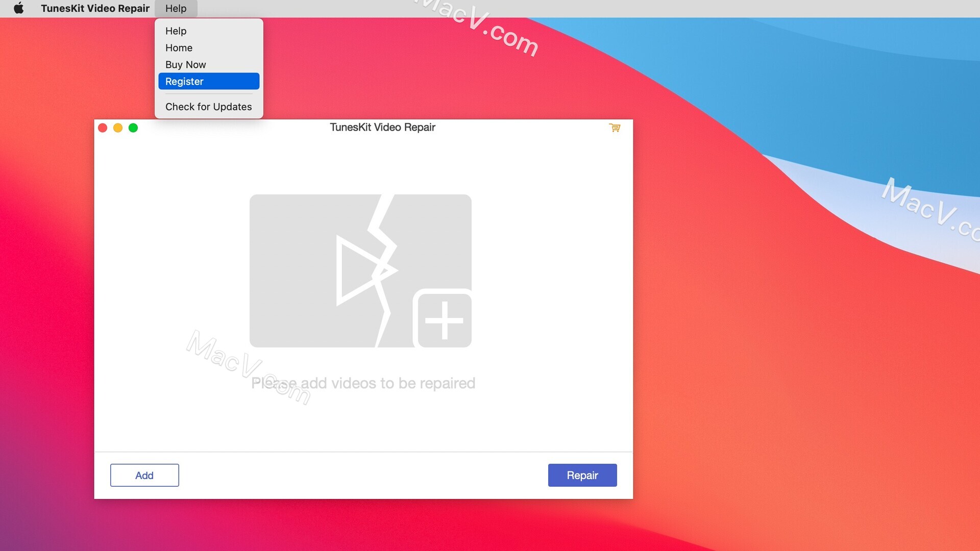
Task: Close the Help menu in menu bar
Action: [x=176, y=8]
